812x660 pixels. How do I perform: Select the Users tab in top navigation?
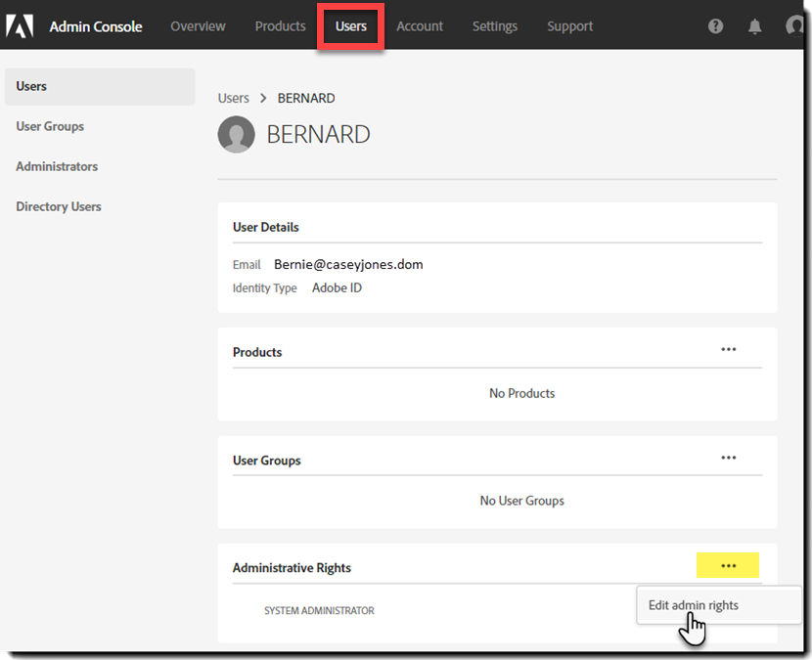coord(350,26)
